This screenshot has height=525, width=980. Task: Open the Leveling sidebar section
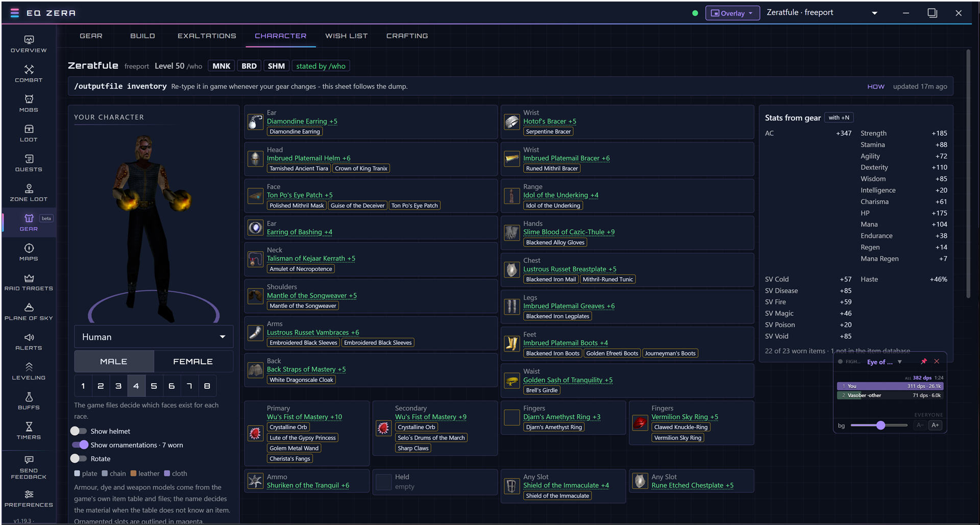29,371
